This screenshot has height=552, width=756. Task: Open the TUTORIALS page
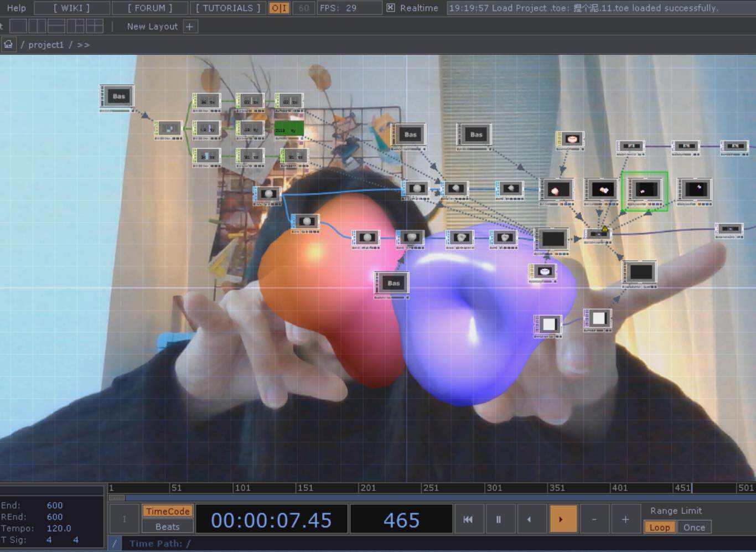(x=228, y=8)
